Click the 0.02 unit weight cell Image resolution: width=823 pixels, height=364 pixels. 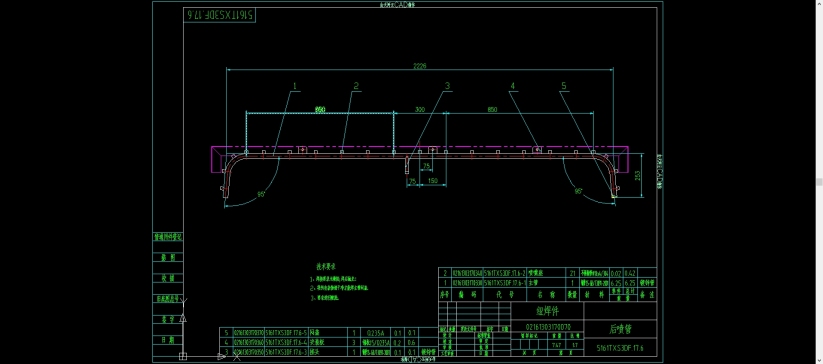pos(616,273)
